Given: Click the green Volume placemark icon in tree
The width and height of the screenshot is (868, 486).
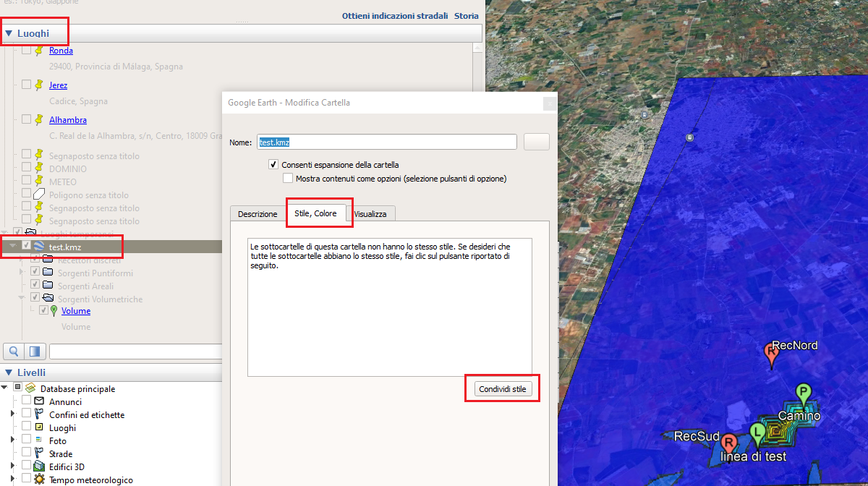Looking at the screenshot, I should tap(54, 311).
